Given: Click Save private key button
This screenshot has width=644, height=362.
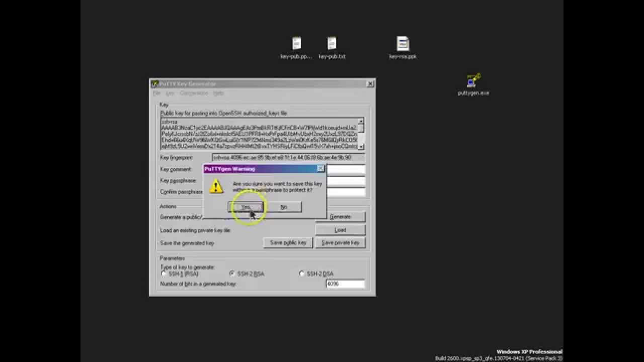Looking at the screenshot, I should pyautogui.click(x=340, y=243).
